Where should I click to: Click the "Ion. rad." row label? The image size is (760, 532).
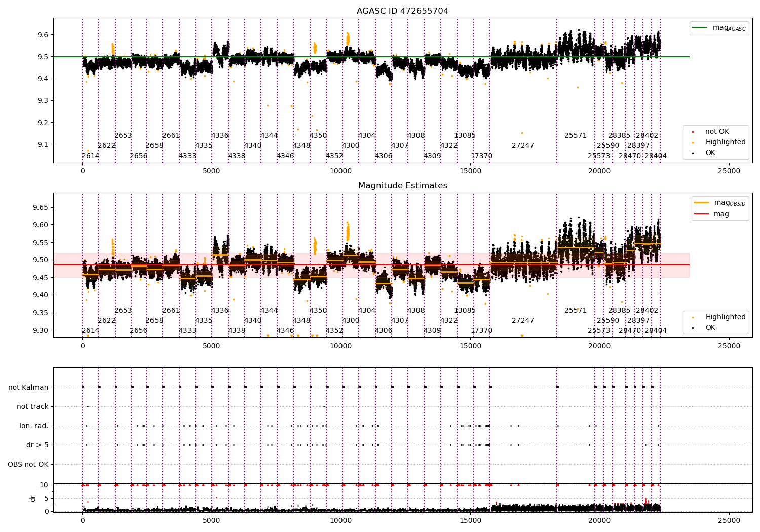(34, 426)
